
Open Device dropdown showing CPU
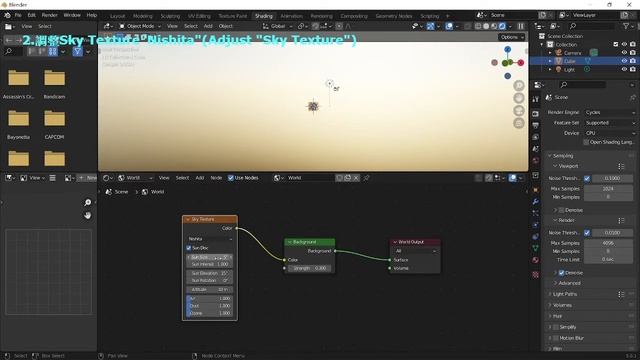point(610,133)
